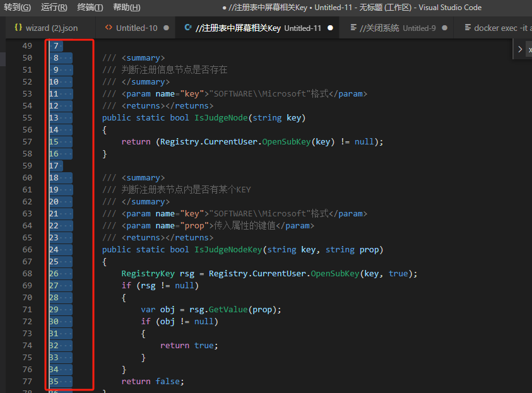This screenshot has width=532, height=393.
Task: Click the JSON braces icon on wizard tab
Action: (18, 28)
